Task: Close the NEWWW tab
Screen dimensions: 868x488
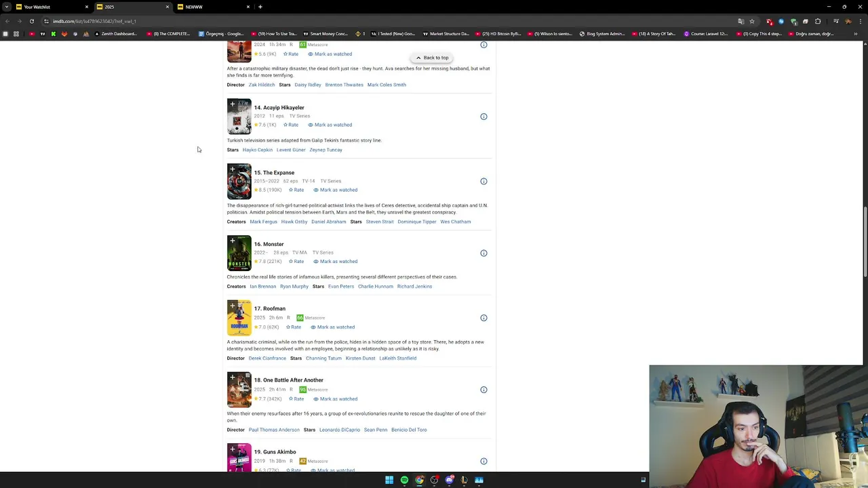Action: [248, 7]
